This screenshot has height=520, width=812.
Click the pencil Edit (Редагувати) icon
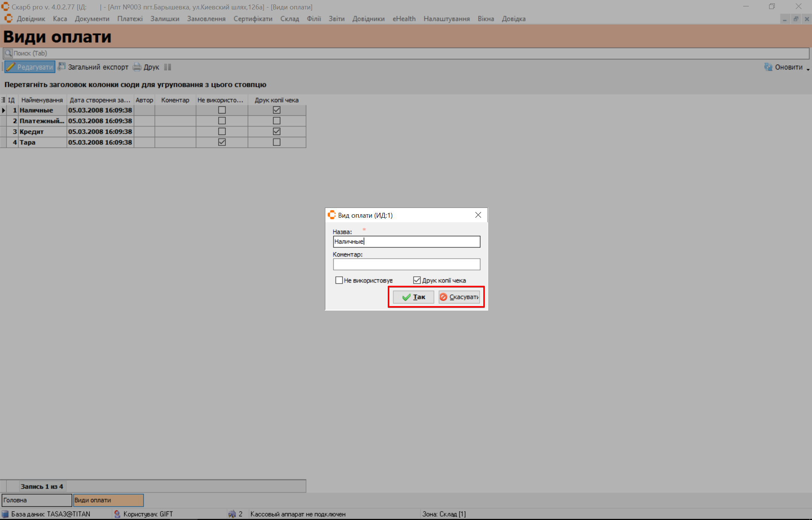11,67
